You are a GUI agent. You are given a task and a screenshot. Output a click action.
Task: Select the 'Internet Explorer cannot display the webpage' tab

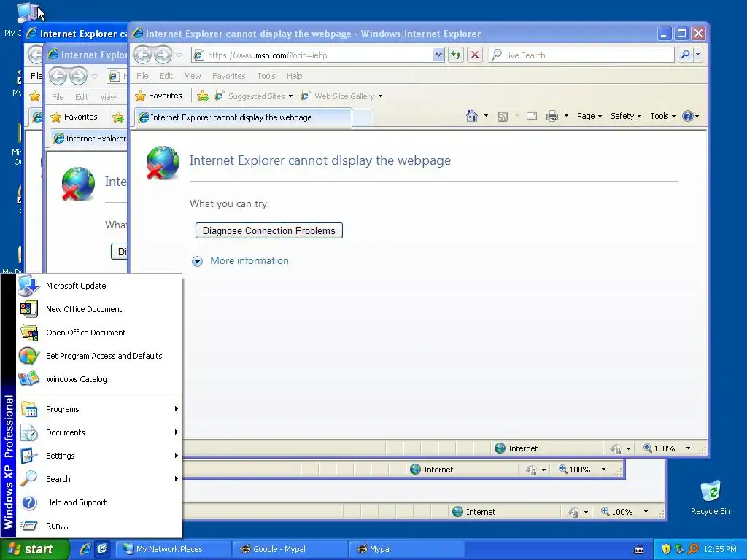click(x=244, y=117)
